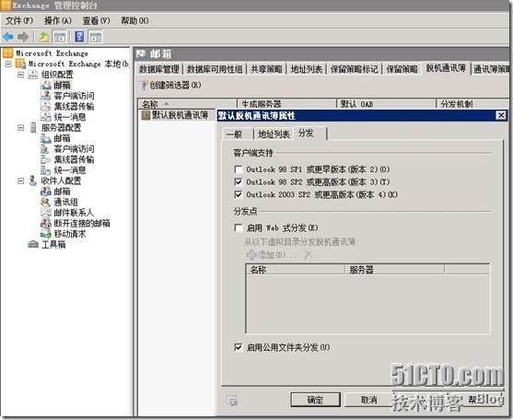This screenshot has width=513, height=420.
Task: Uncheck Outlook 98 SP2 或更高版本 (版本 3)
Action: [239, 181]
